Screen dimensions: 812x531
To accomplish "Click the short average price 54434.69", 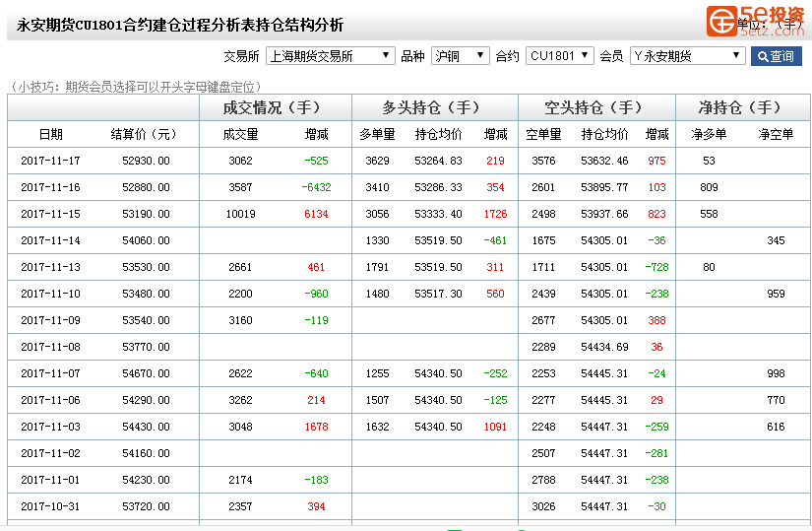I will (604, 347).
